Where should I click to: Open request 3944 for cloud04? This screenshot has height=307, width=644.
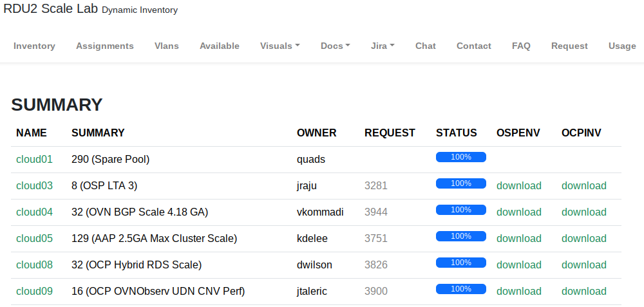click(376, 212)
